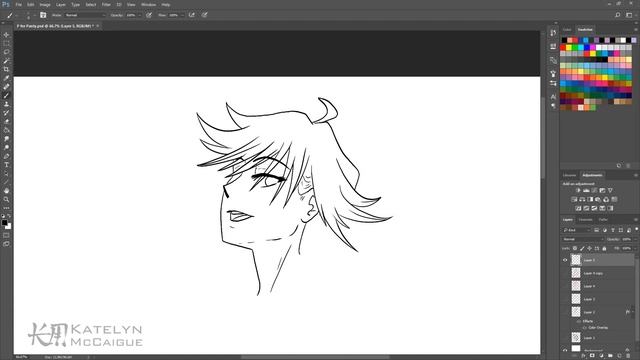The width and height of the screenshot is (640, 360).
Task: Hide Layer 5 using its eye icon
Action: click(x=565, y=260)
